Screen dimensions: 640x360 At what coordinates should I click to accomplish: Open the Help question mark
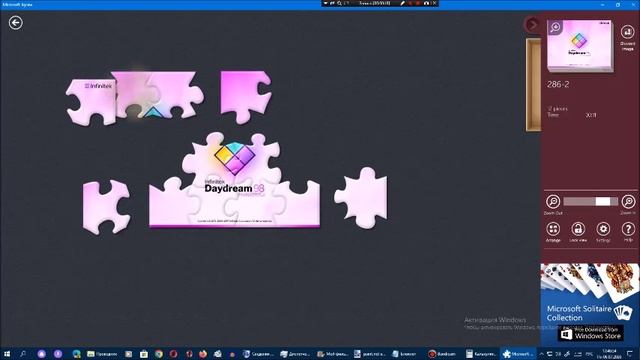coord(628,232)
